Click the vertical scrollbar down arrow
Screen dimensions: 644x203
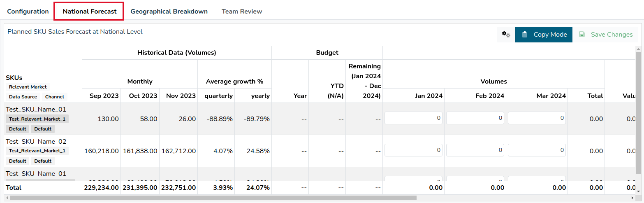[638, 191]
